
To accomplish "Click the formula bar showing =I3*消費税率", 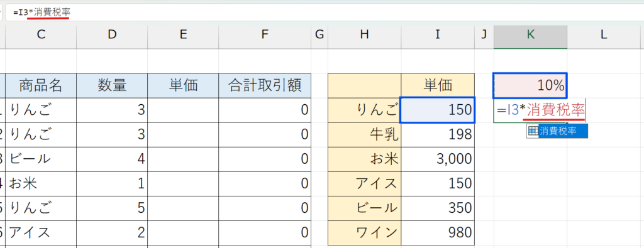I will [325, 13].
